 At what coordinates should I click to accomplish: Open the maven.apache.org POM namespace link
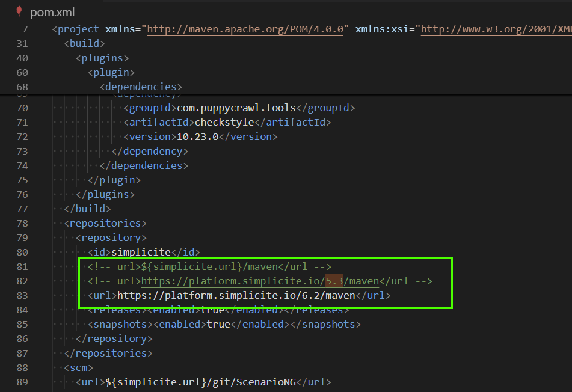245,29
